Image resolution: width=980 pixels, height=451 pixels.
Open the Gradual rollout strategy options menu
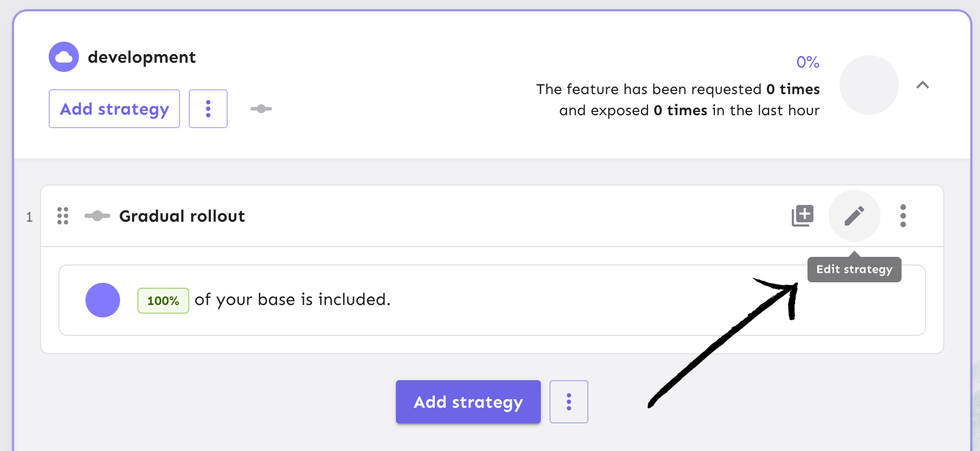point(903,216)
